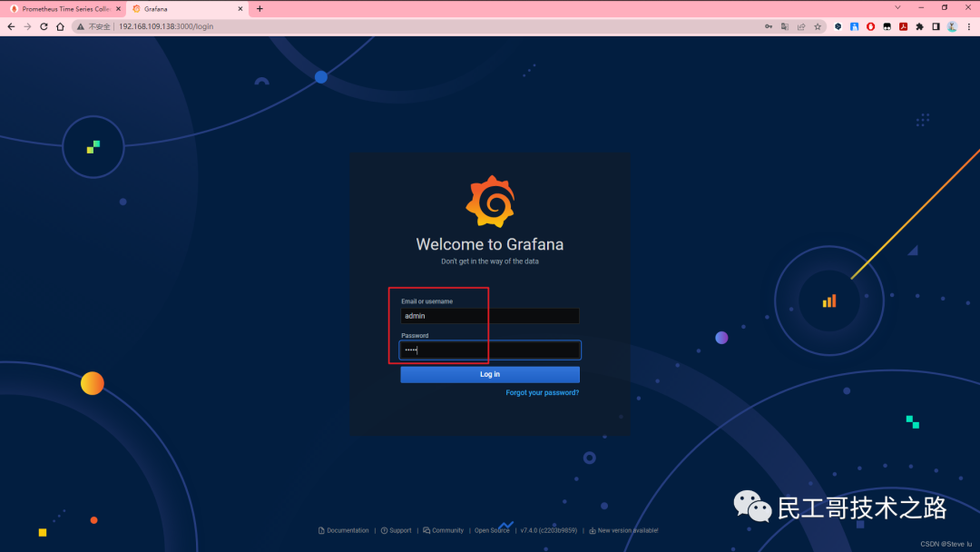Close the Grafana tab

(x=240, y=9)
